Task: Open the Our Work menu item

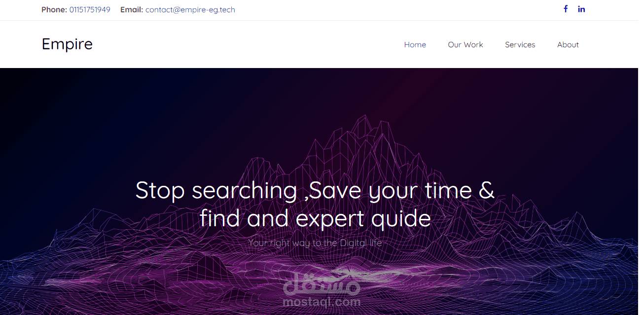Action: click(x=465, y=45)
